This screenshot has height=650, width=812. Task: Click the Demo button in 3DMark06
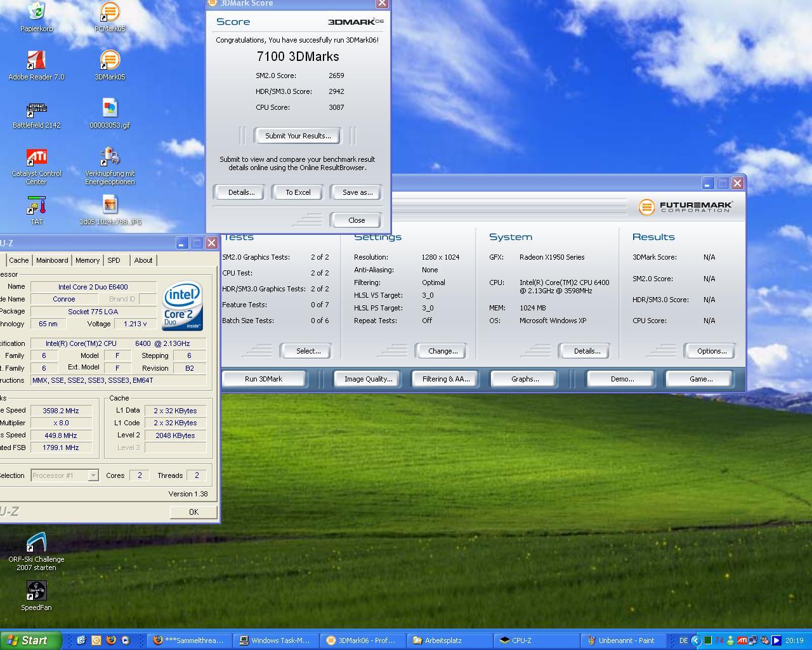[622, 379]
